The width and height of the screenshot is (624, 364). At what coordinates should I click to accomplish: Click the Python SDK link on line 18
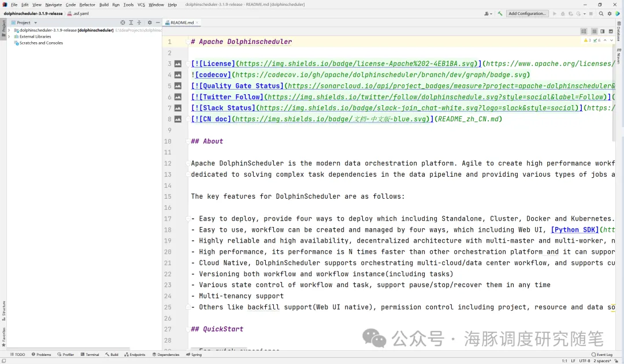[575, 230]
